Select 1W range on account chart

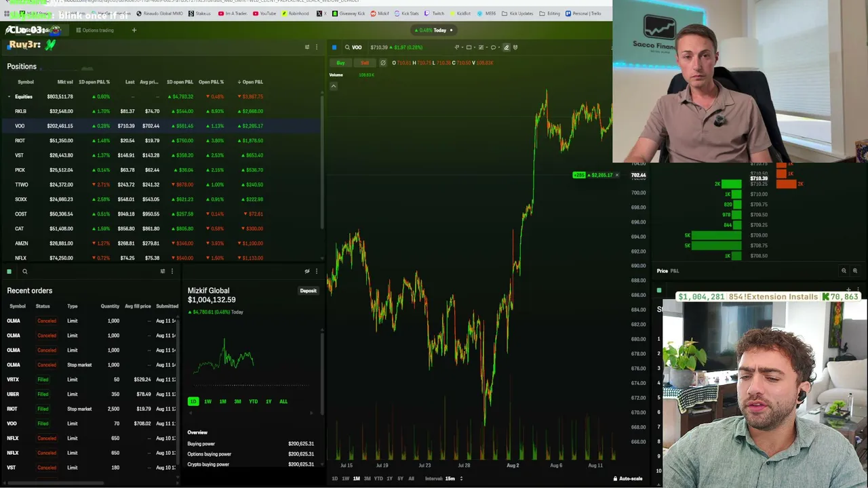(x=208, y=401)
